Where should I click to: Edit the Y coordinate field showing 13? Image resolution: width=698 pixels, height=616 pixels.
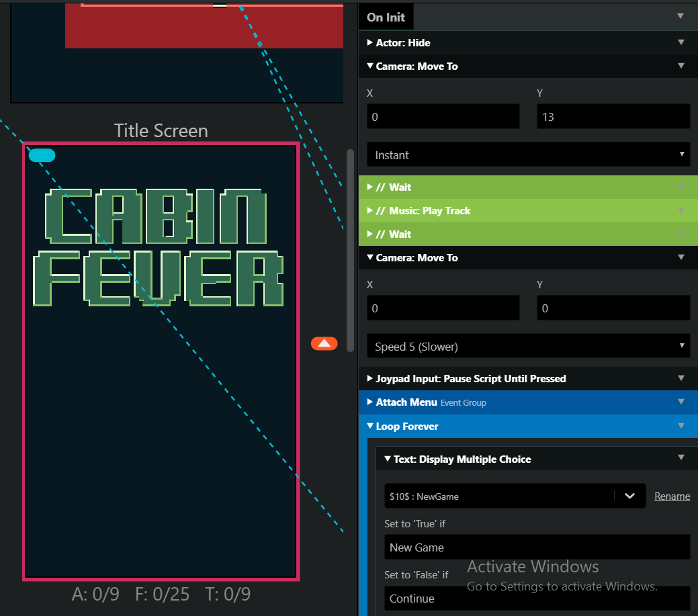(613, 116)
